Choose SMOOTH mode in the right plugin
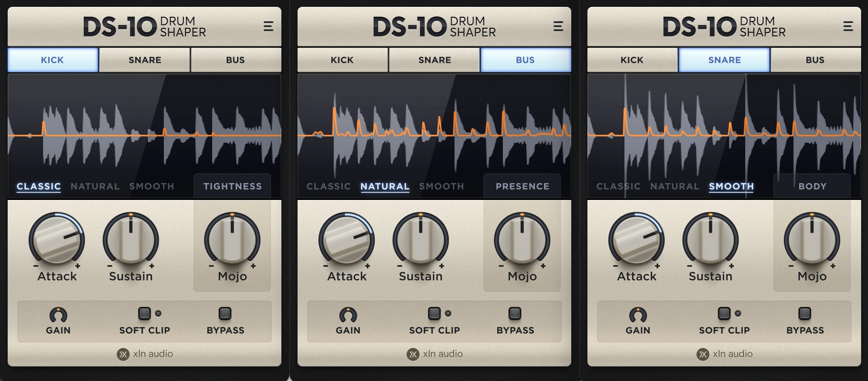Screen dimensions: 868x381 coord(732,187)
